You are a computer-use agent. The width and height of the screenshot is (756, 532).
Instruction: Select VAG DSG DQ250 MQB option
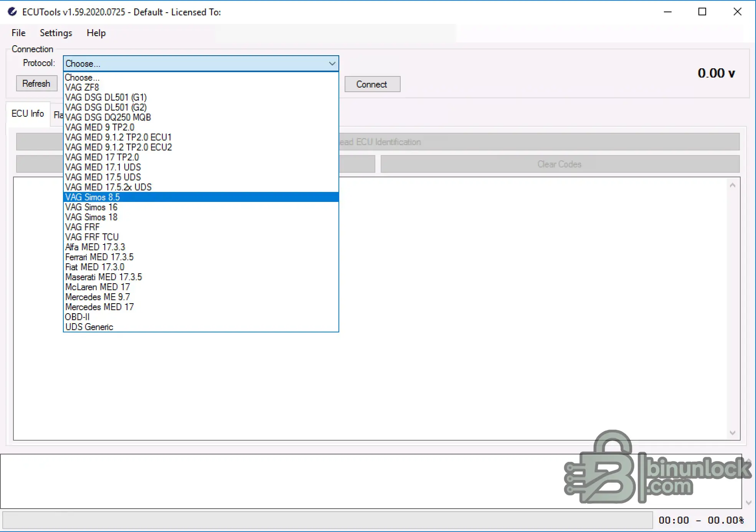[x=108, y=117]
